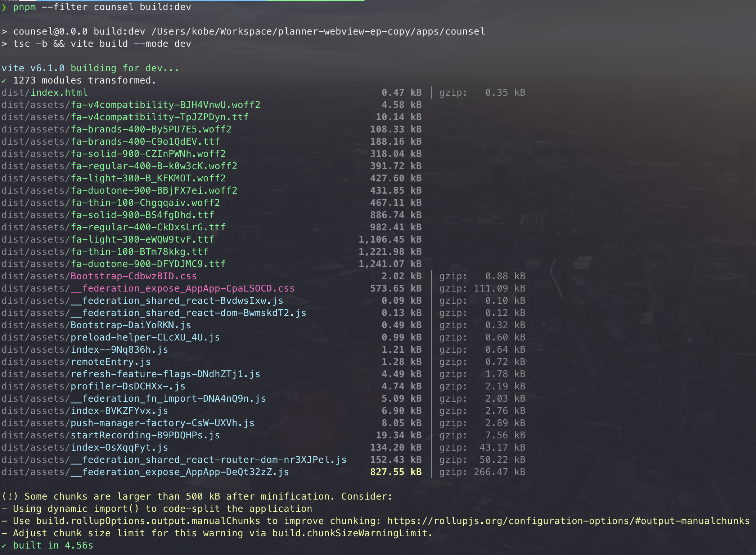Click the dist/index.html file entry
756x555 pixels.
point(45,93)
